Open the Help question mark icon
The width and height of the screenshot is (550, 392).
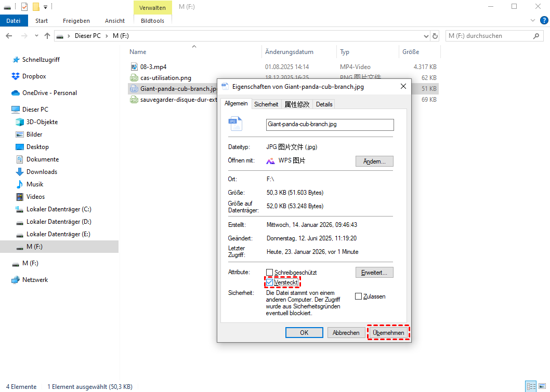click(544, 20)
